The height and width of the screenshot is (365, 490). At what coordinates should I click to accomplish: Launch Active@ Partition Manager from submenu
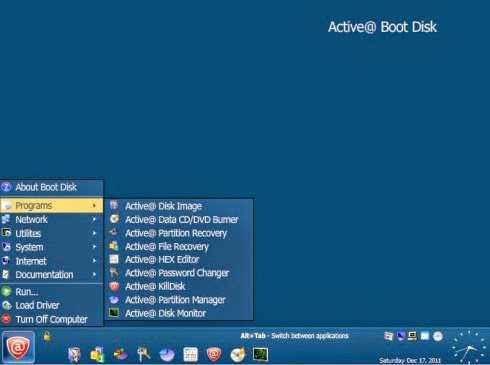click(179, 300)
